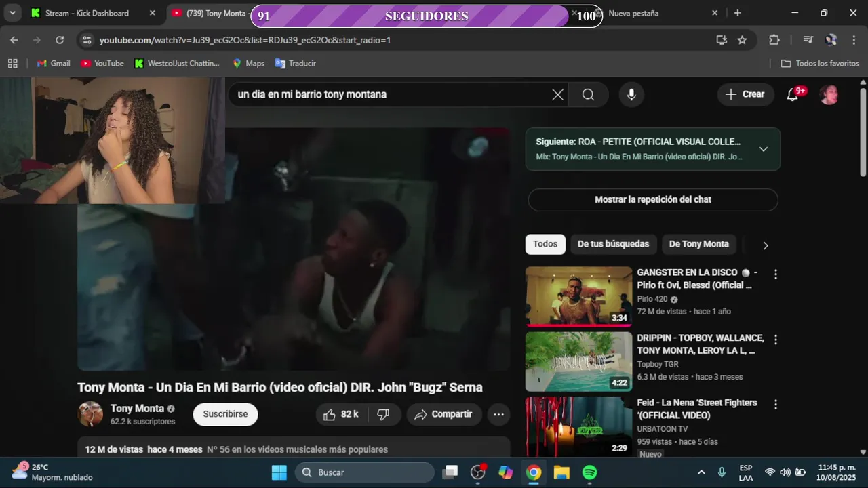Open the Feid La Nena thumbnail
The height and width of the screenshot is (488, 868).
click(578, 426)
